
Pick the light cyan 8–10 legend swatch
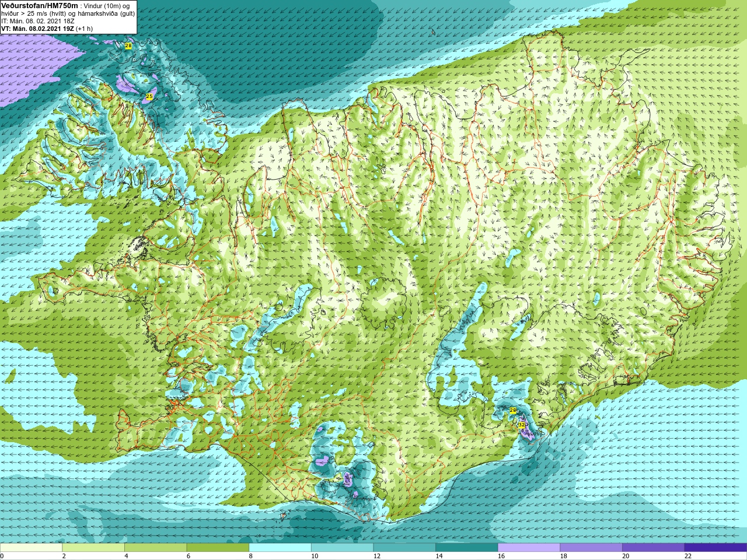(x=280, y=548)
